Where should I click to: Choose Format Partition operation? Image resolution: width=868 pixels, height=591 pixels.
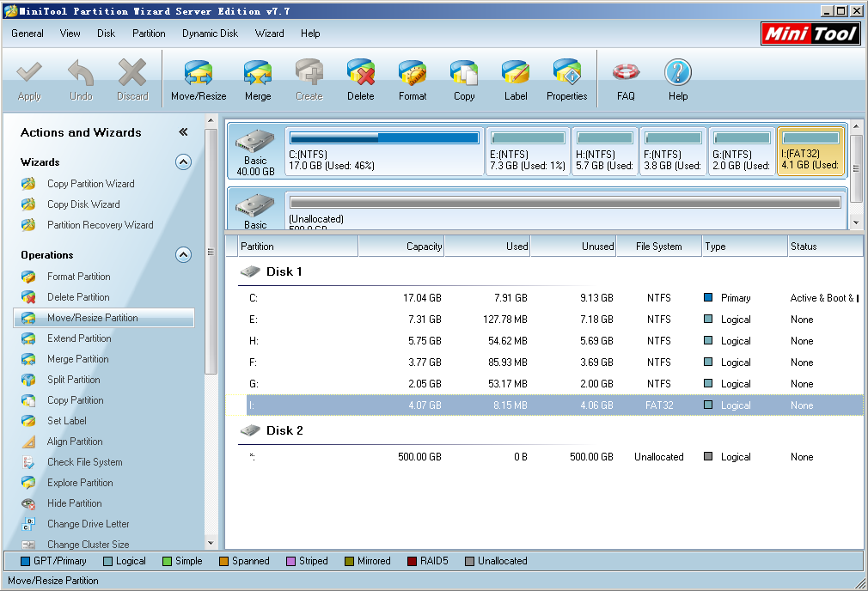pos(78,276)
